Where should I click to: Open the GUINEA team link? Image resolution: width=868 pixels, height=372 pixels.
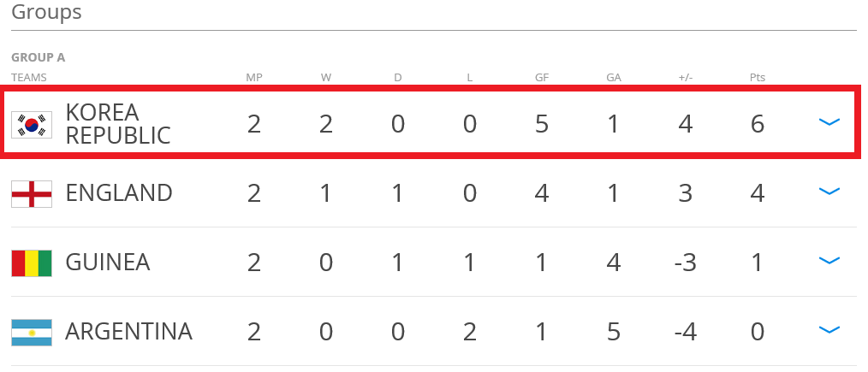pyautogui.click(x=107, y=262)
